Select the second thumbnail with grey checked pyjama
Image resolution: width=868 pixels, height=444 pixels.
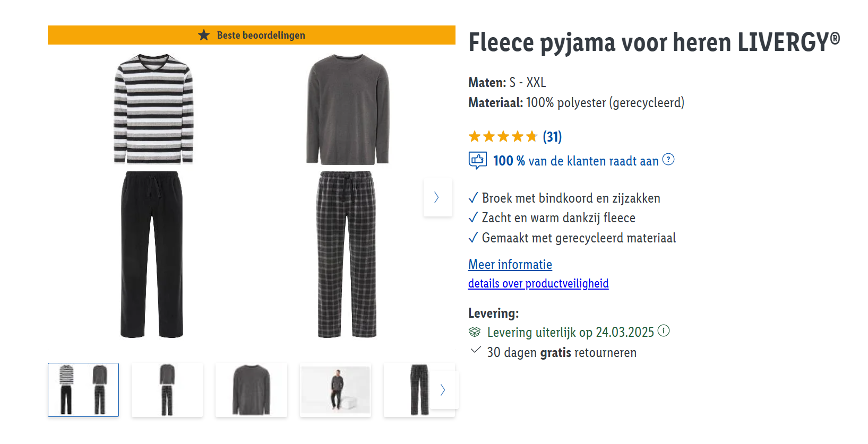coord(167,390)
